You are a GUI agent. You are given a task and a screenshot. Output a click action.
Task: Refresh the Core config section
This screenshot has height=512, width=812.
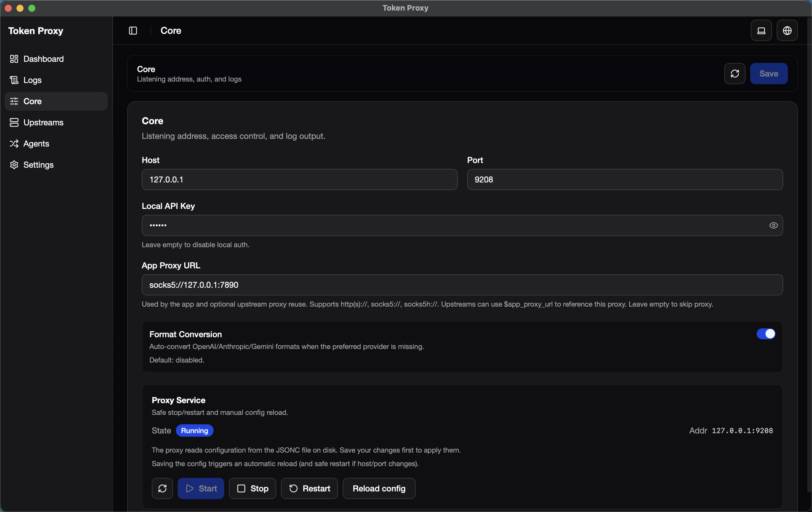pyautogui.click(x=735, y=74)
